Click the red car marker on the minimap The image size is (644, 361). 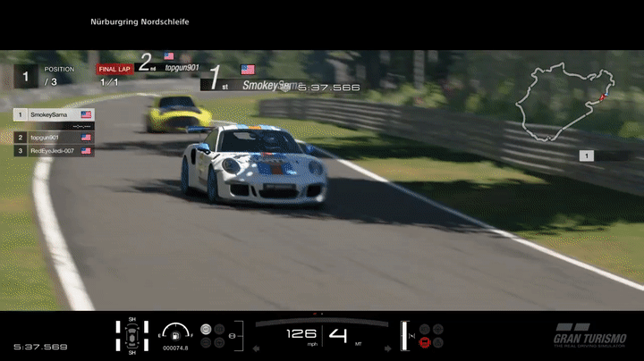(603, 97)
